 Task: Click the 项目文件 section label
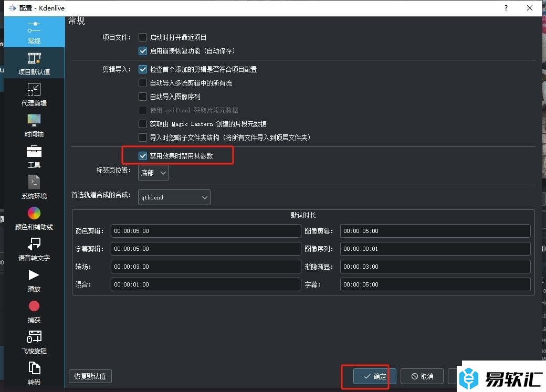coord(117,37)
